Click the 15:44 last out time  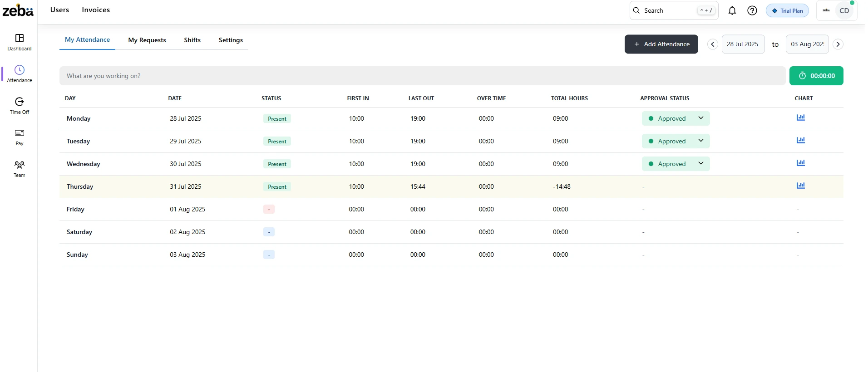[418, 186]
